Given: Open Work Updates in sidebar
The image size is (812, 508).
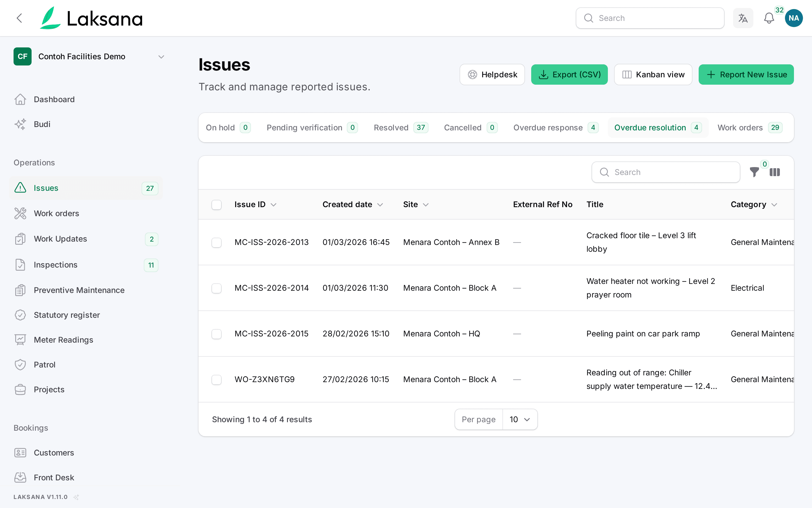Looking at the screenshot, I should [86, 239].
